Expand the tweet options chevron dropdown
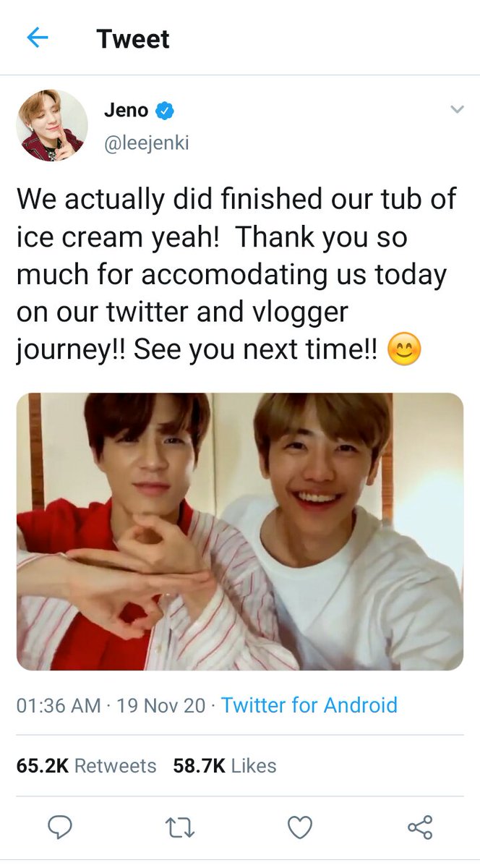480x868 pixels. tap(456, 110)
